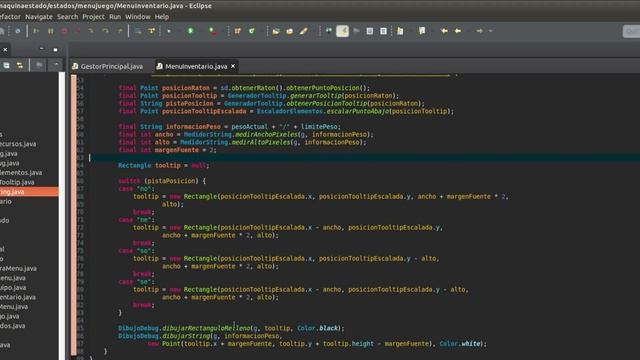Open the Project menu
The height and width of the screenshot is (360, 640).
[x=93, y=17]
